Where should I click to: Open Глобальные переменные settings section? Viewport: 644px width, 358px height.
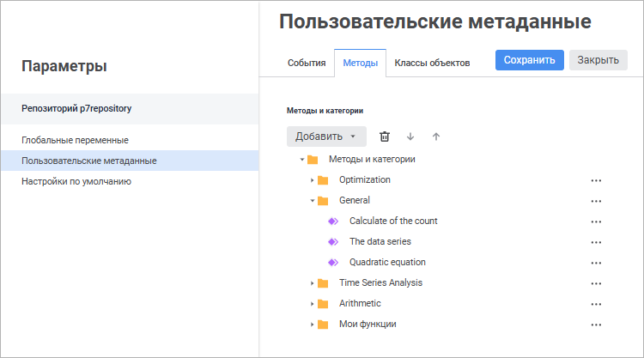pyautogui.click(x=75, y=140)
